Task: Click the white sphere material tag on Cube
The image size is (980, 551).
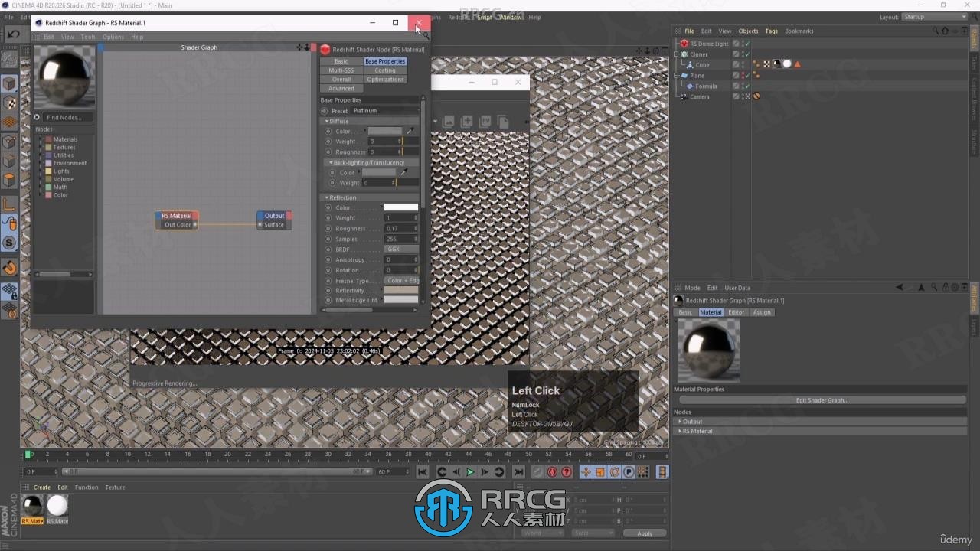Action: point(787,64)
